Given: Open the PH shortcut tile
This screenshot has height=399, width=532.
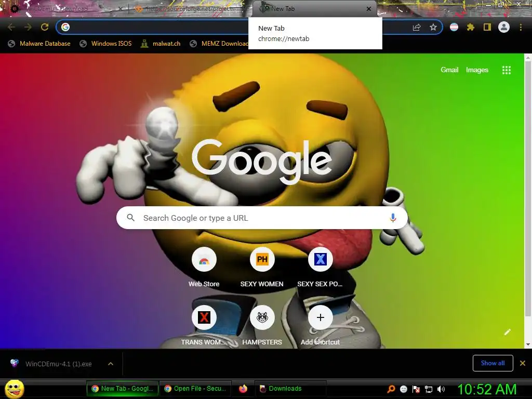Looking at the screenshot, I should pos(262,260).
